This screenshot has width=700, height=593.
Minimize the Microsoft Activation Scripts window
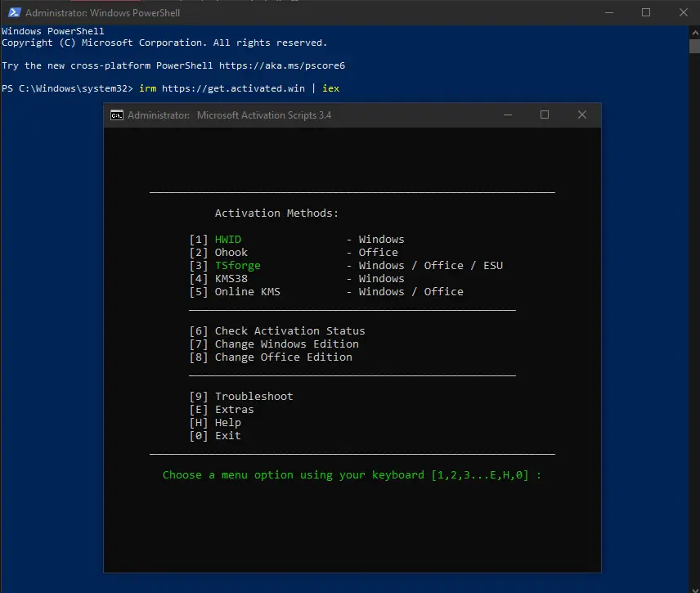pyautogui.click(x=508, y=115)
